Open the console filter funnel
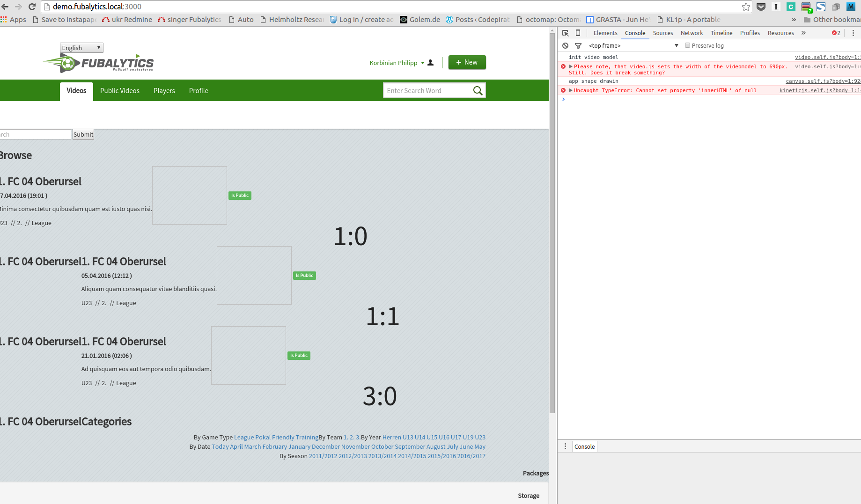 click(578, 45)
